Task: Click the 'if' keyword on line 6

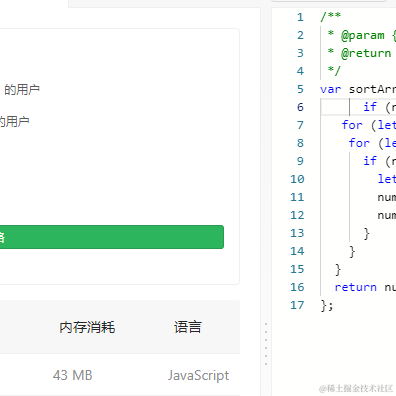Action: (x=370, y=107)
